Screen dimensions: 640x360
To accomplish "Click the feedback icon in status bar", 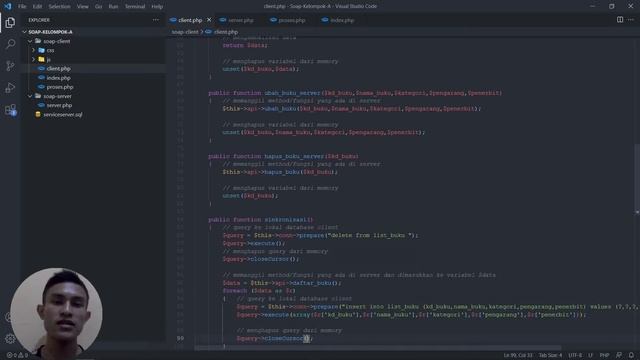I will [x=619, y=355].
